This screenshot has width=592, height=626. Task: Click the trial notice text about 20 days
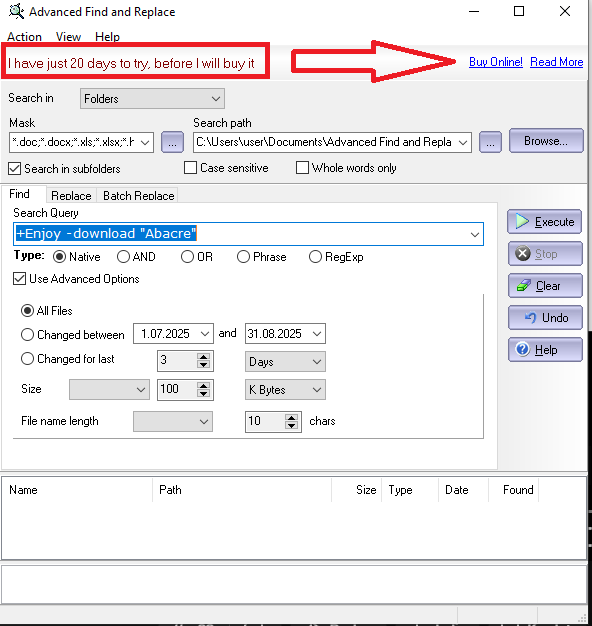pyautogui.click(x=131, y=63)
